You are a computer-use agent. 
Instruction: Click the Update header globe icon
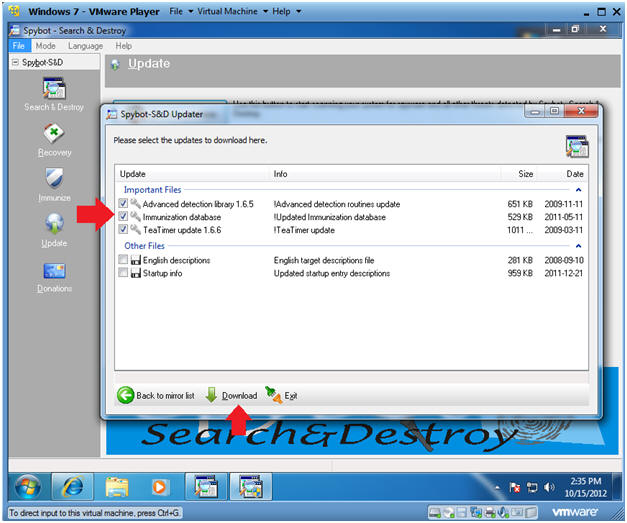(115, 64)
